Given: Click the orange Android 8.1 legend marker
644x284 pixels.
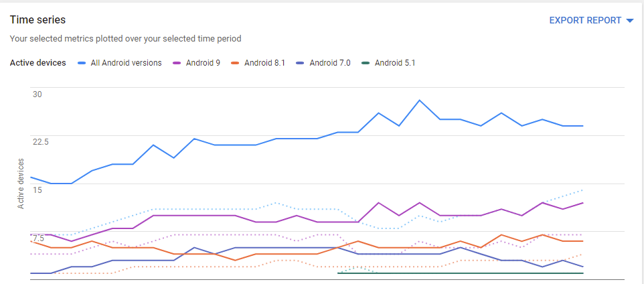Looking at the screenshot, I should click(x=236, y=63).
